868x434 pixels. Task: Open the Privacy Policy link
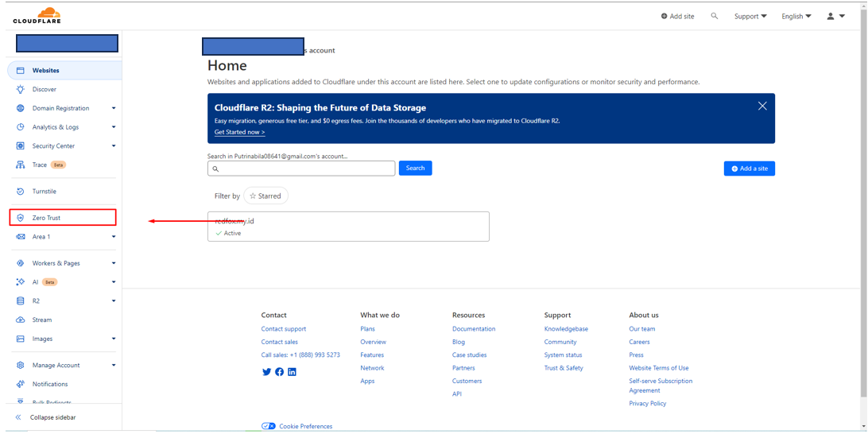(648, 404)
